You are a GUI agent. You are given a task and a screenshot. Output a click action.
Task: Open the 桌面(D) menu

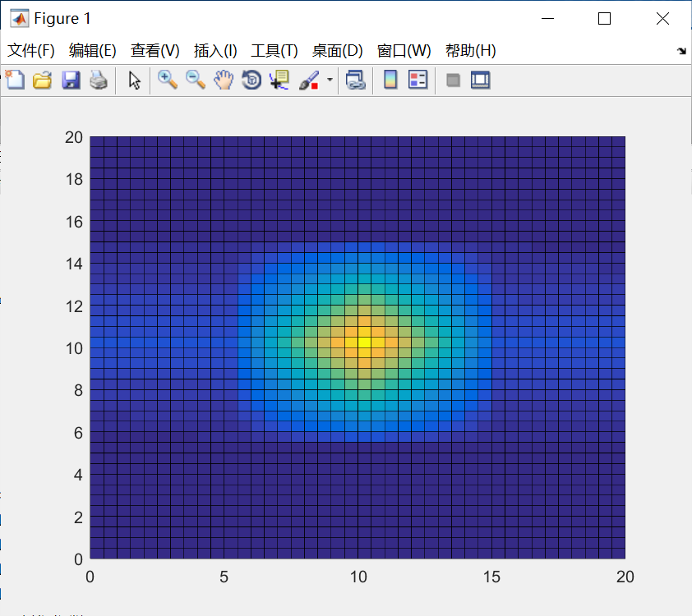click(337, 51)
